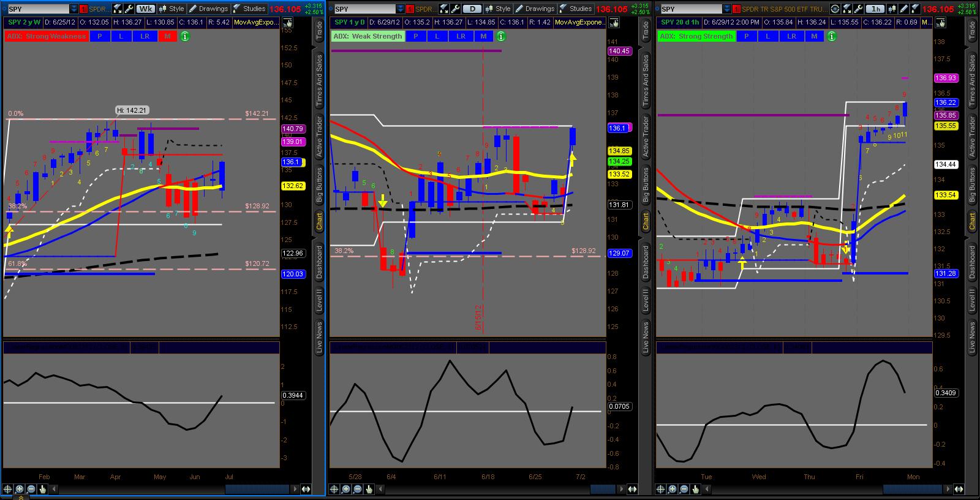Click the clock icon in the hourly chart toolbar
This screenshot has height=500, width=980.
pos(835,9)
